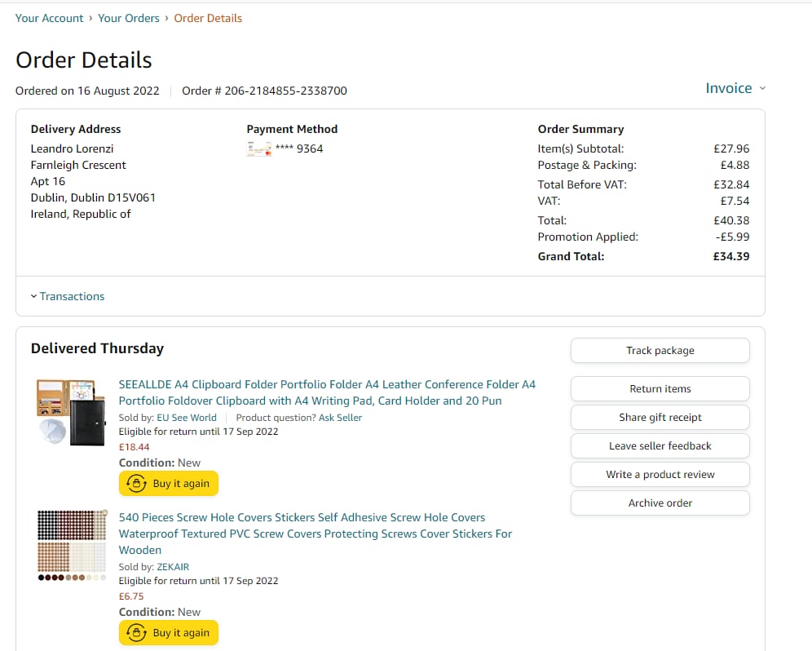Click the Track package button

(660, 350)
